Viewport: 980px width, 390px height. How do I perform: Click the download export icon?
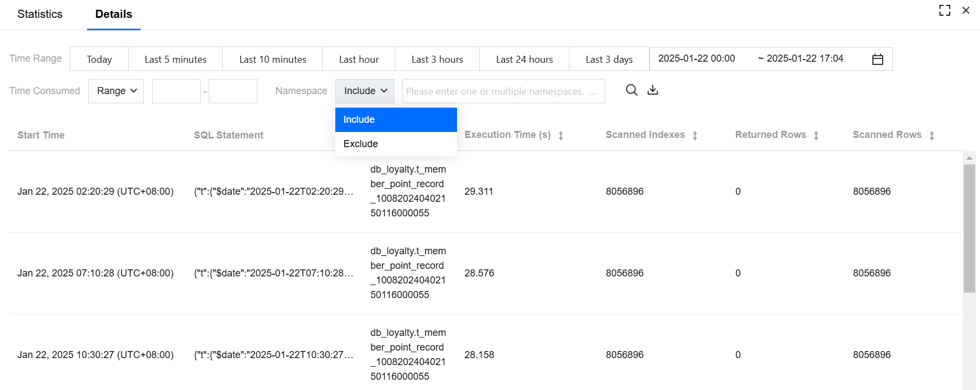pyautogui.click(x=653, y=90)
